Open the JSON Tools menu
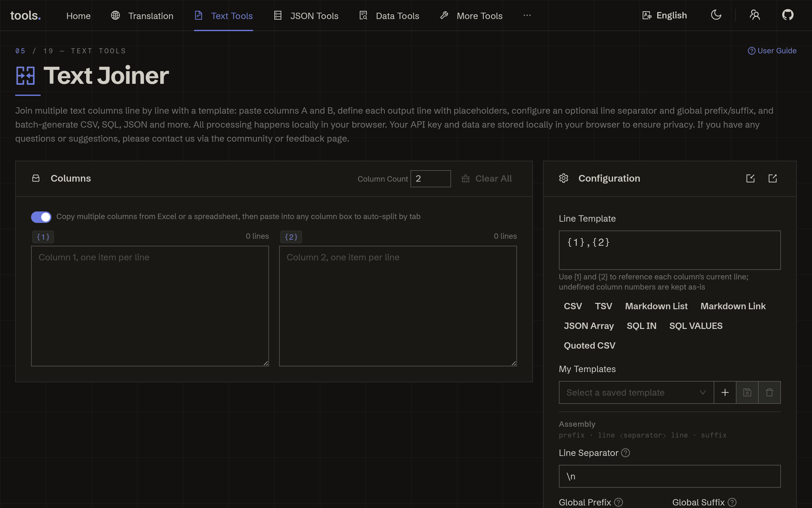 pos(306,16)
